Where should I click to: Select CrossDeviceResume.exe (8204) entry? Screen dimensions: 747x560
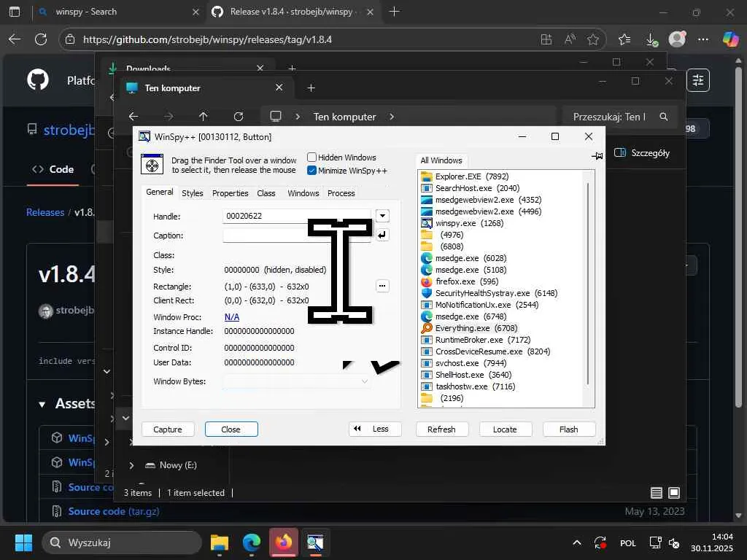pos(485,351)
